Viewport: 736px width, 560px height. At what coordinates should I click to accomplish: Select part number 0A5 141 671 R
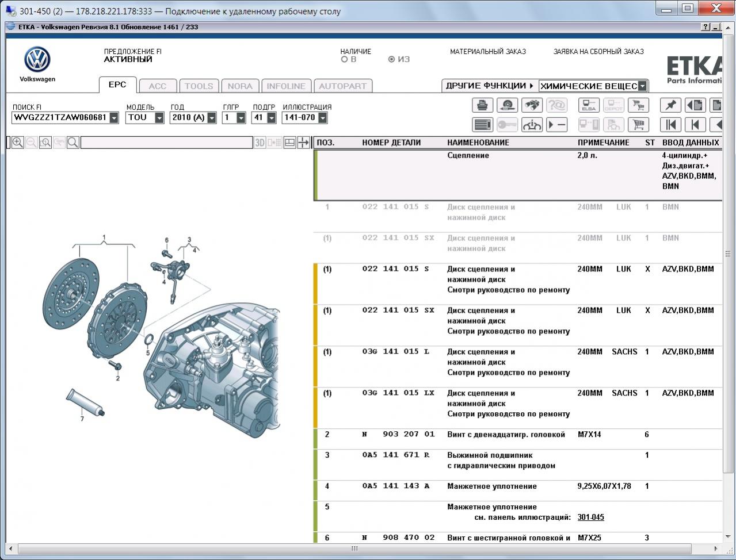click(x=396, y=455)
